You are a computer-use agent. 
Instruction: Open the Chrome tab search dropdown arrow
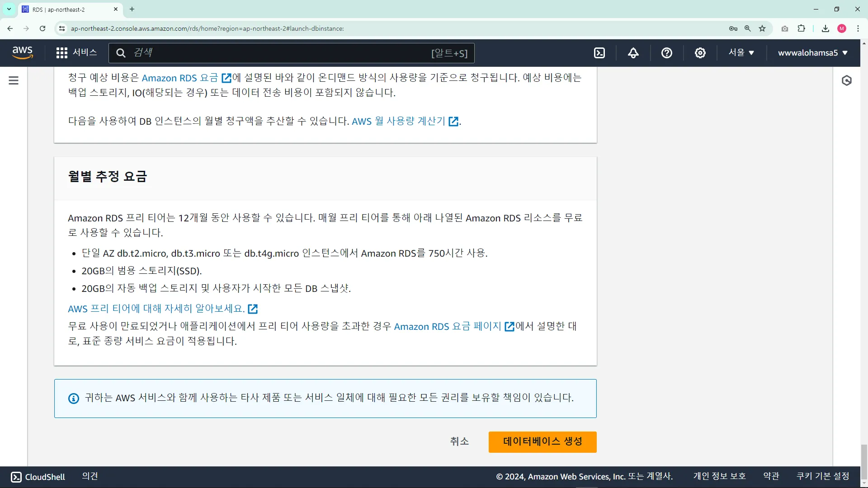tap(9, 9)
